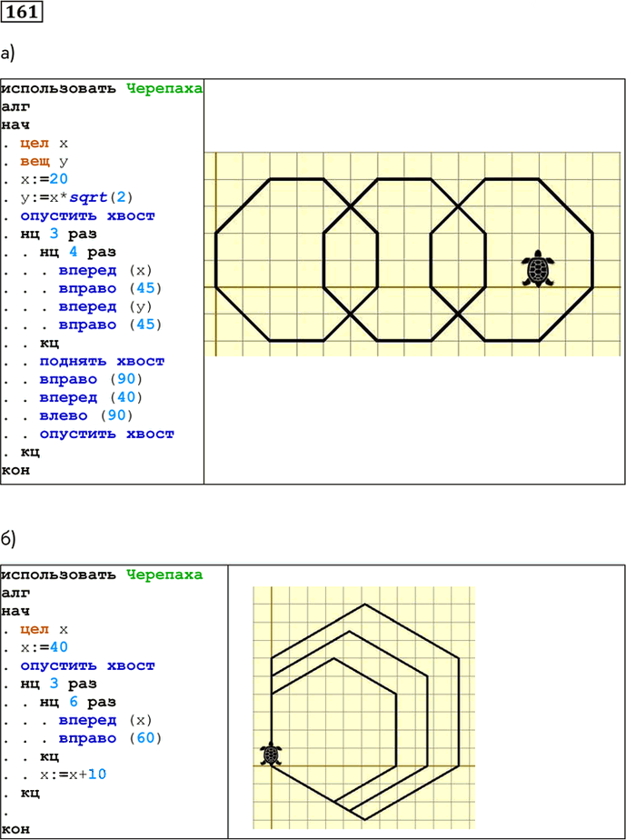Click the command 'поднять хвост'
Image resolution: width=626 pixels, height=840 pixels.
102,361
